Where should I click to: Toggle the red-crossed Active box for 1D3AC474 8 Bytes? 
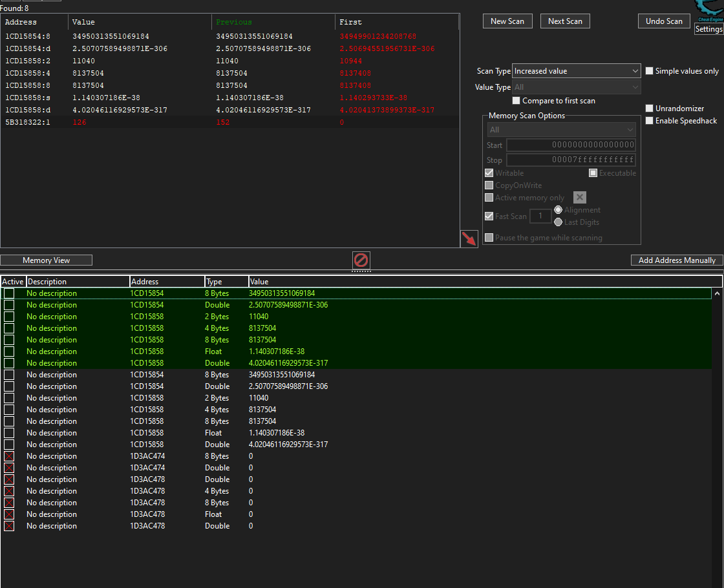(x=9, y=456)
